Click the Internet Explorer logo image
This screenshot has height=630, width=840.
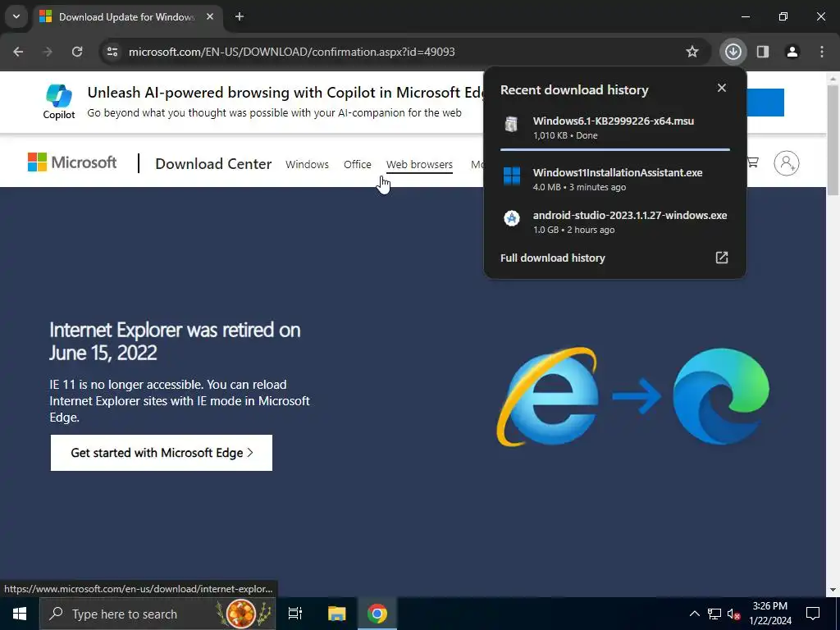pyautogui.click(x=548, y=396)
